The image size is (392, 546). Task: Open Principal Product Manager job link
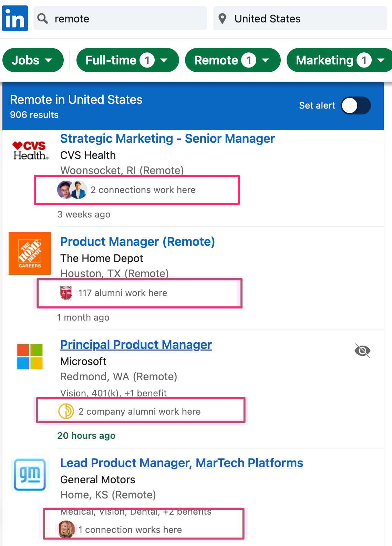pos(136,345)
